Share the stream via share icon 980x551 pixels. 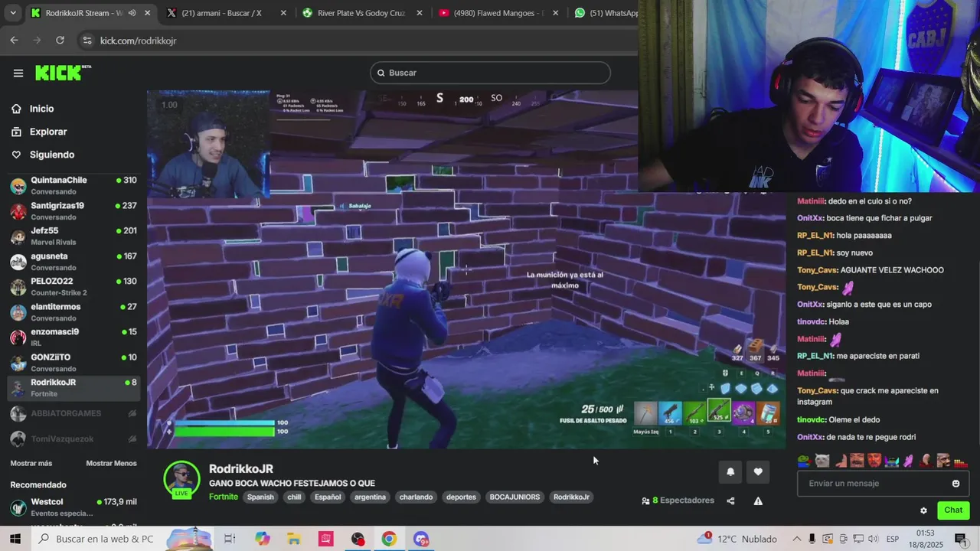tap(730, 501)
